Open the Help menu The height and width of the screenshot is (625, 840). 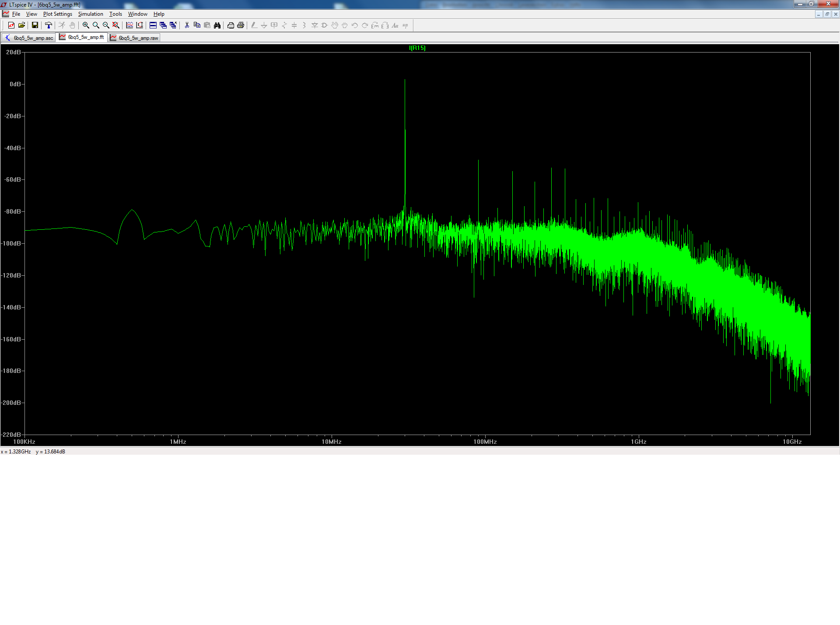coord(159,14)
